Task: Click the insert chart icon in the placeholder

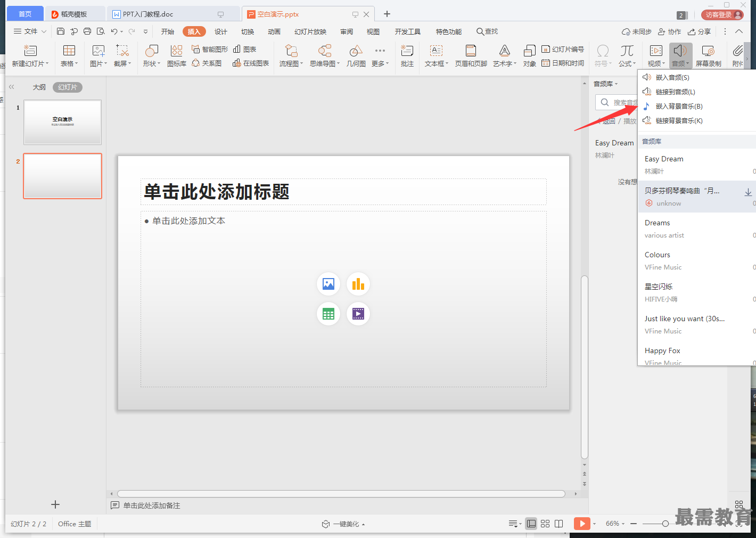Action: click(358, 284)
